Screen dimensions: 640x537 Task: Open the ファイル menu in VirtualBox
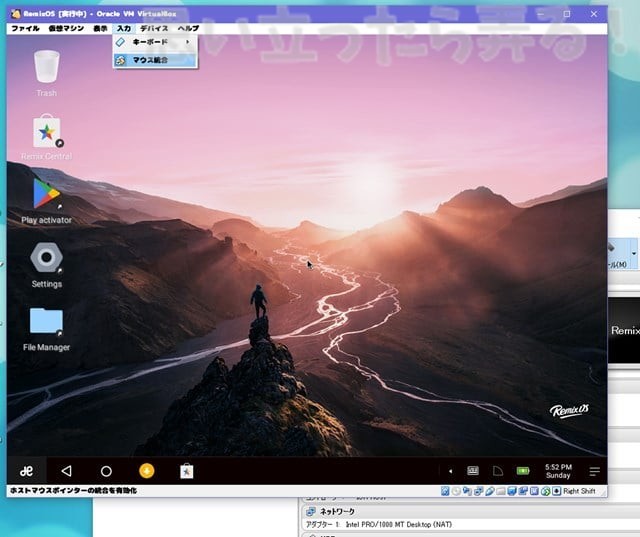click(25, 28)
